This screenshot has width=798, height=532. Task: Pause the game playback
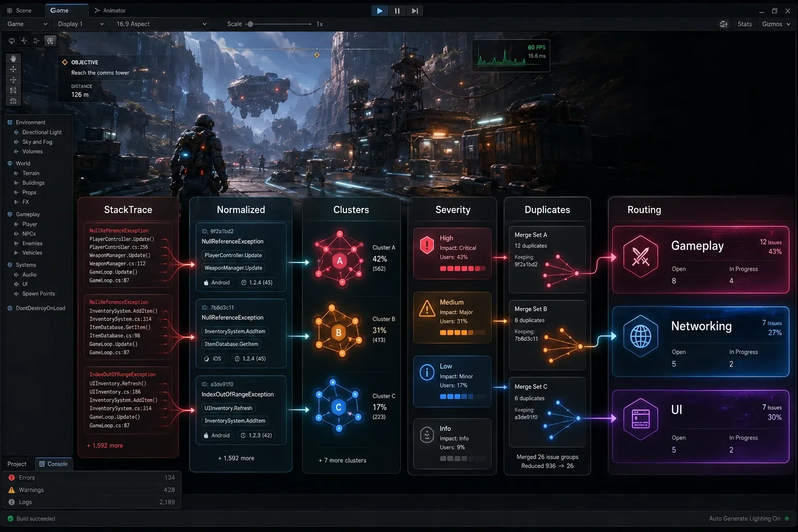[x=397, y=10]
